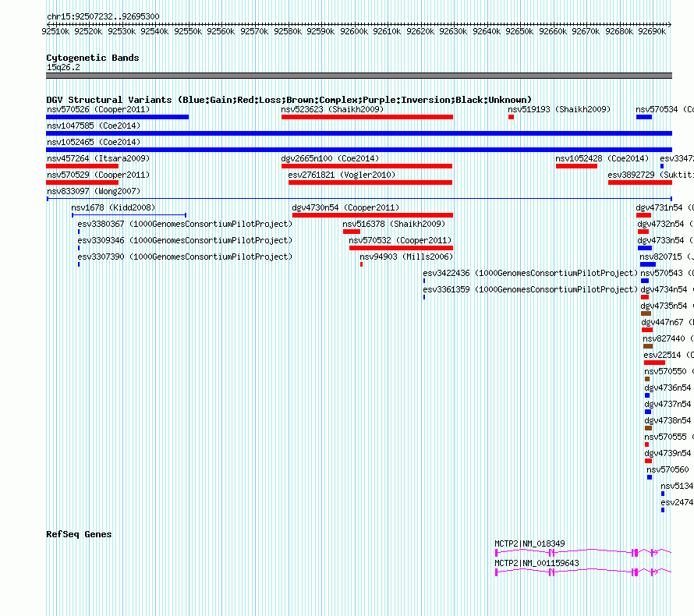The width and height of the screenshot is (694, 616).
Task: Click the nsv570526 (Cooper2011) blue gain bar
Action: point(117,117)
